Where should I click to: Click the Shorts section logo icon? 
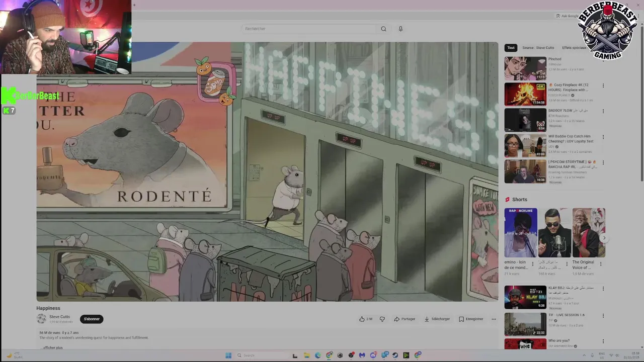(507, 200)
